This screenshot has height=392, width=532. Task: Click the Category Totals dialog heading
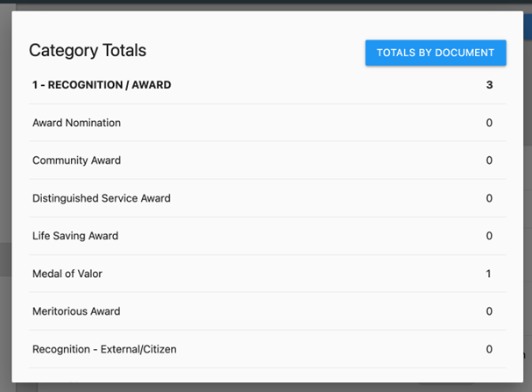pos(88,50)
